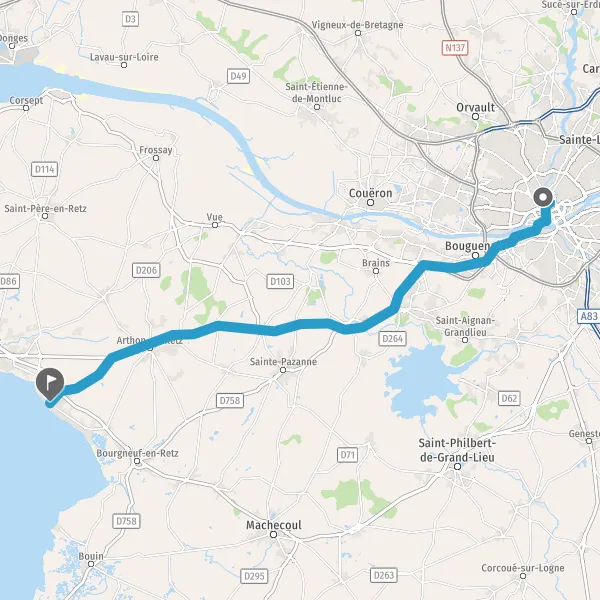The image size is (600, 600).
Task: Select the Machecoul town label
Action: pyautogui.click(x=274, y=525)
